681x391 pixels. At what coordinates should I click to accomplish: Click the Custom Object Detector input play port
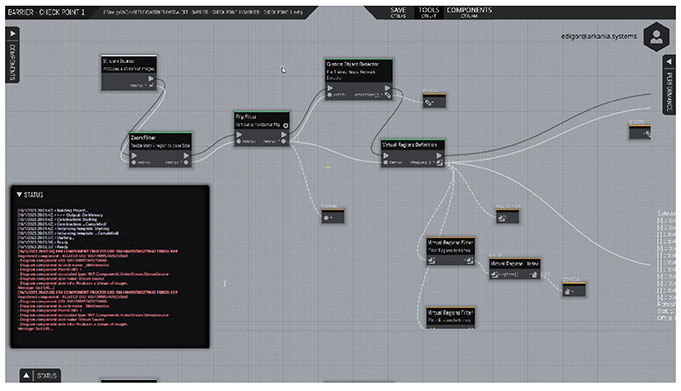pyautogui.click(x=330, y=88)
